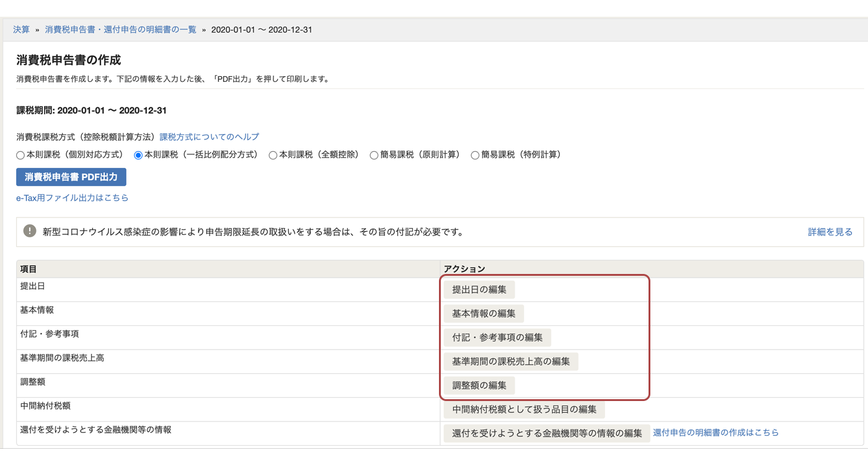
Task: Open 詳細を見る link in notice
Action: (x=830, y=232)
